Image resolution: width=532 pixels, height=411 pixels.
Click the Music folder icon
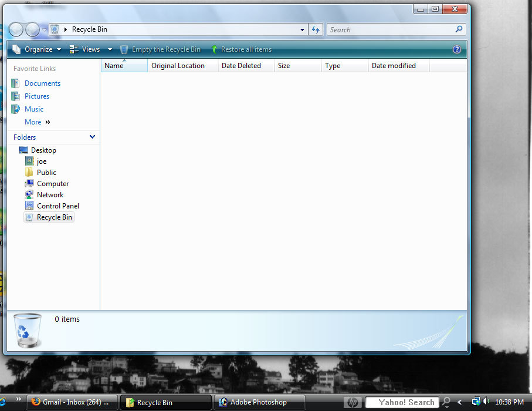(15, 109)
